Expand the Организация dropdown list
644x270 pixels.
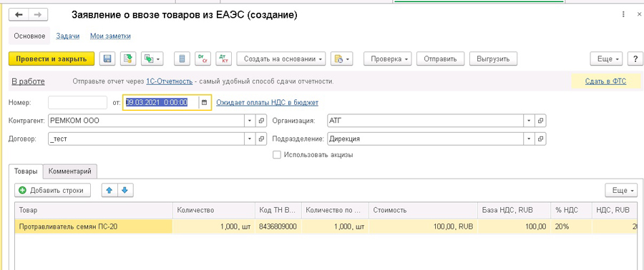pyautogui.click(x=530, y=121)
